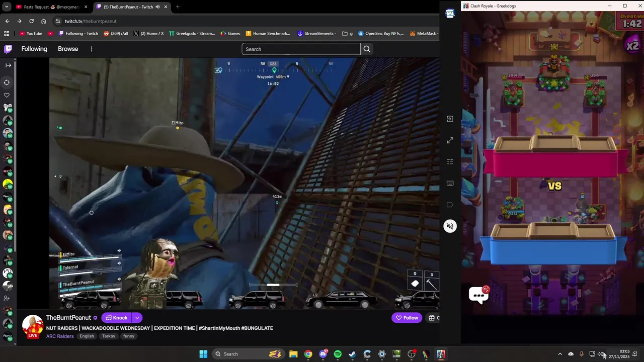
Task: Open Spotify from the taskbar
Action: [x=338, y=354]
